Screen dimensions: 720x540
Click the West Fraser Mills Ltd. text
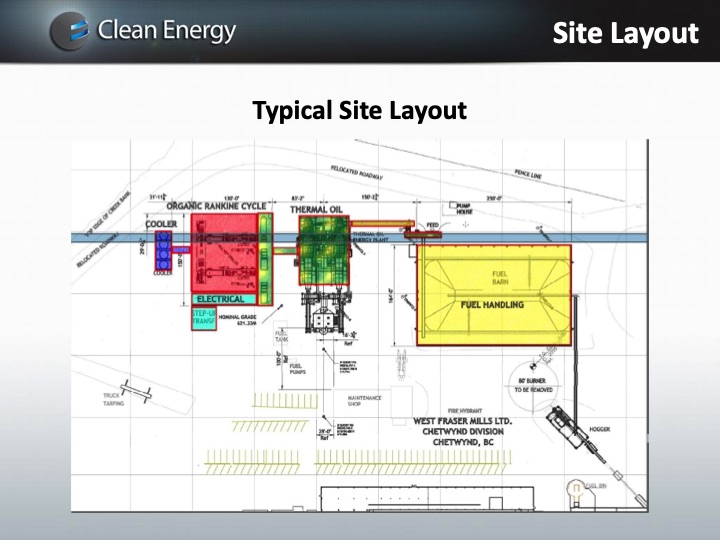[462, 421]
